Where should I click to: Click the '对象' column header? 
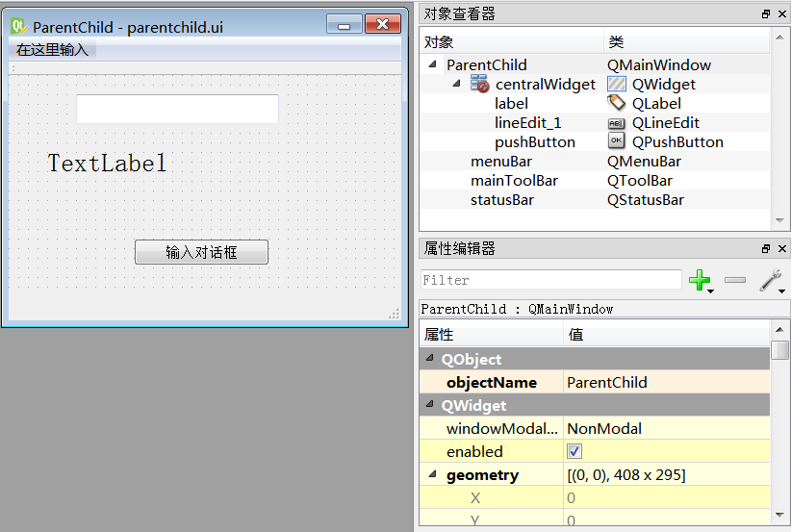[512, 42]
